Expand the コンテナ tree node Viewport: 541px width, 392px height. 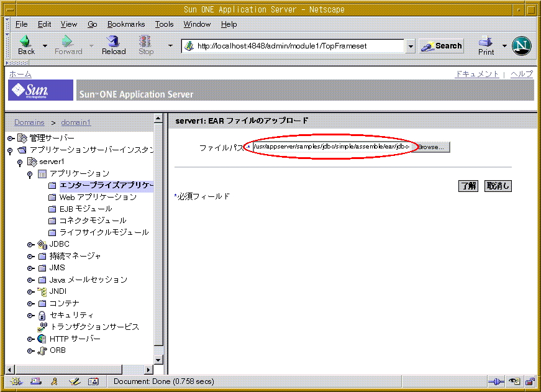30,304
